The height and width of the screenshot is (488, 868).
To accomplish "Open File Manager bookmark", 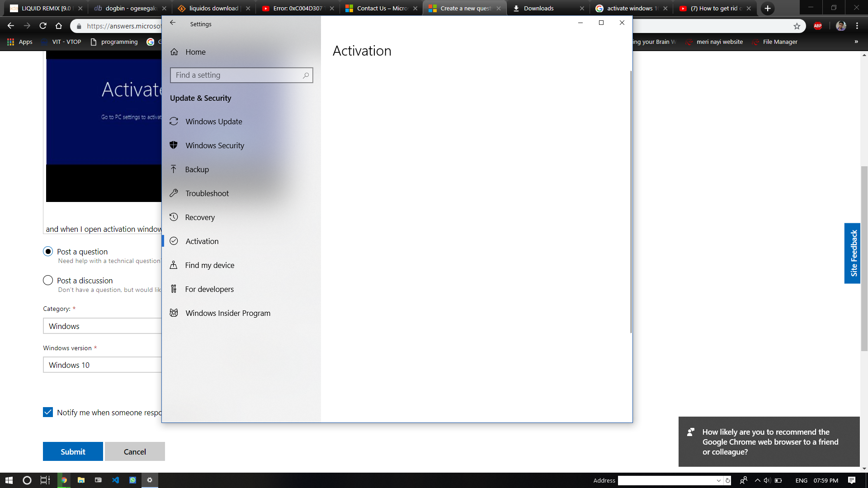I will pos(775,42).
